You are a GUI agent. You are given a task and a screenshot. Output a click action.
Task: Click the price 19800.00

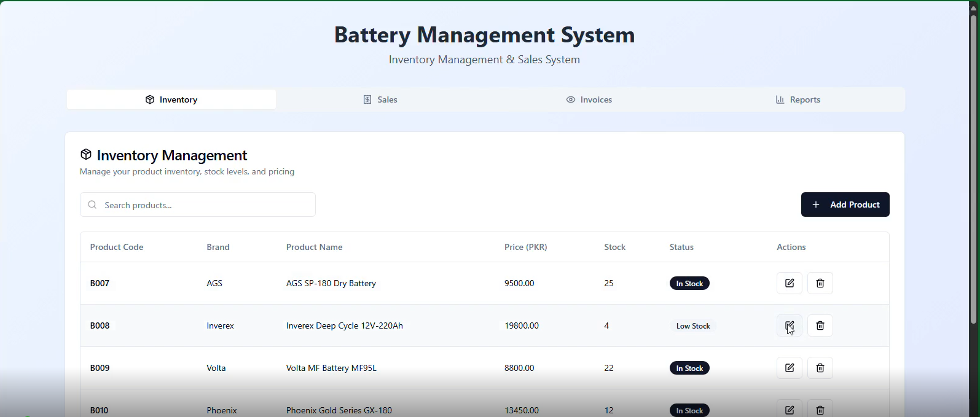point(522,325)
